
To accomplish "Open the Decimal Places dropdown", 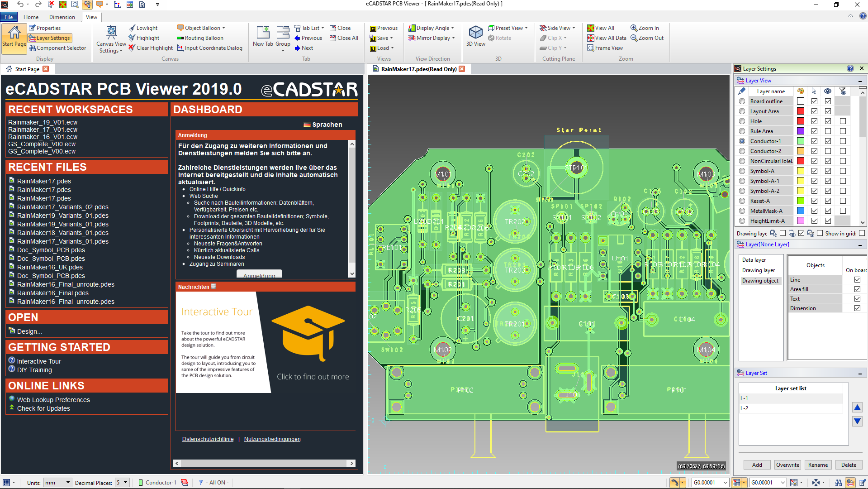I will tap(122, 483).
